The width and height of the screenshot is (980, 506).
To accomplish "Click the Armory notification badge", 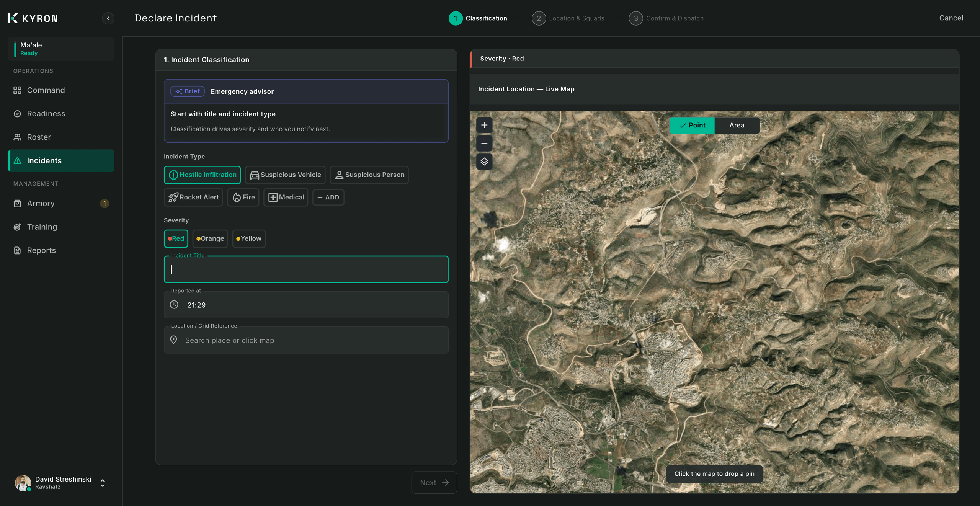I will pyautogui.click(x=105, y=203).
